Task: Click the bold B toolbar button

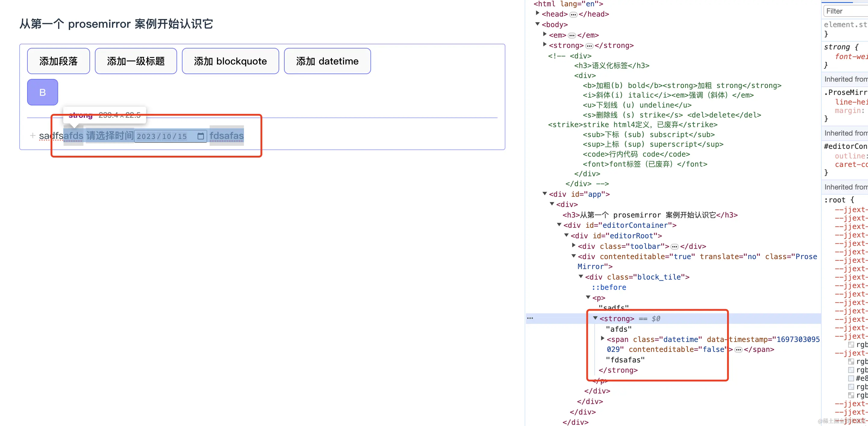Action: click(x=42, y=92)
